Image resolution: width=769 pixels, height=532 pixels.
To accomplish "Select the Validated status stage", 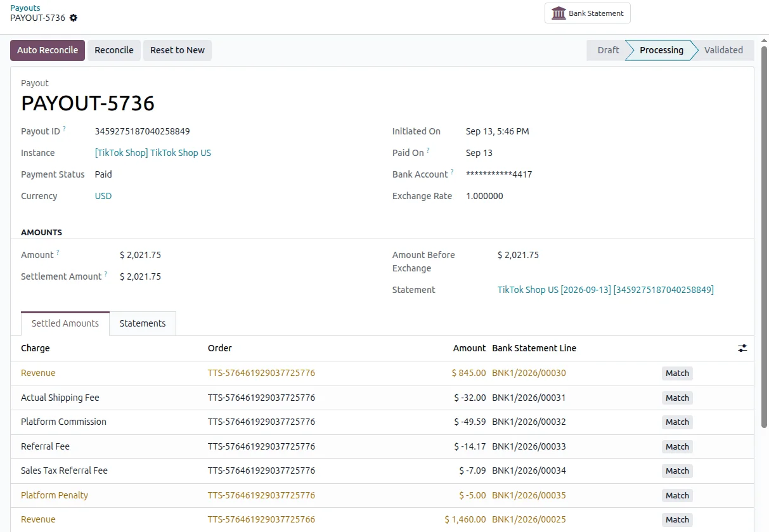I will pos(723,50).
